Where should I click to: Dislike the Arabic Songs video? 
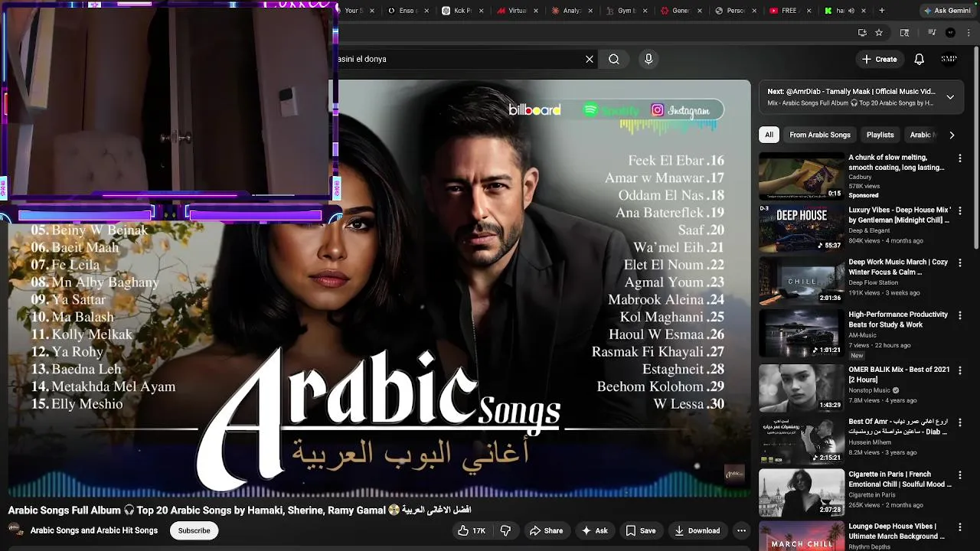(x=505, y=530)
